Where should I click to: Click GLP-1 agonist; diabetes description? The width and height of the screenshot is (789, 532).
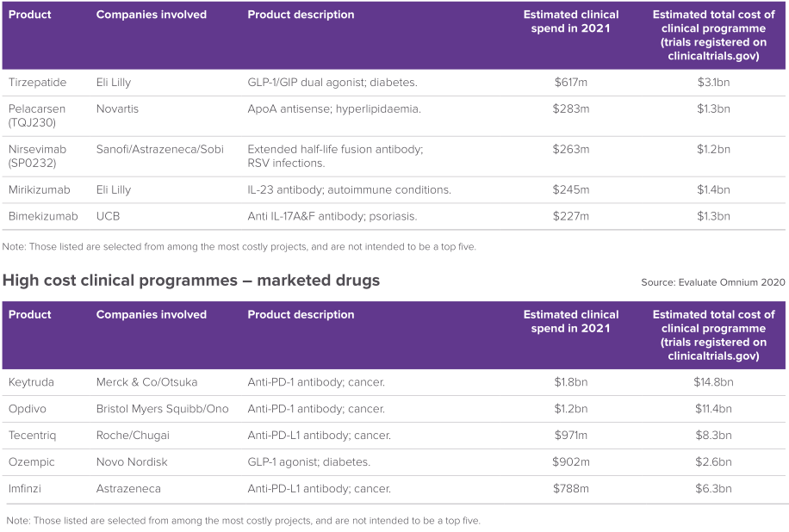(x=309, y=462)
